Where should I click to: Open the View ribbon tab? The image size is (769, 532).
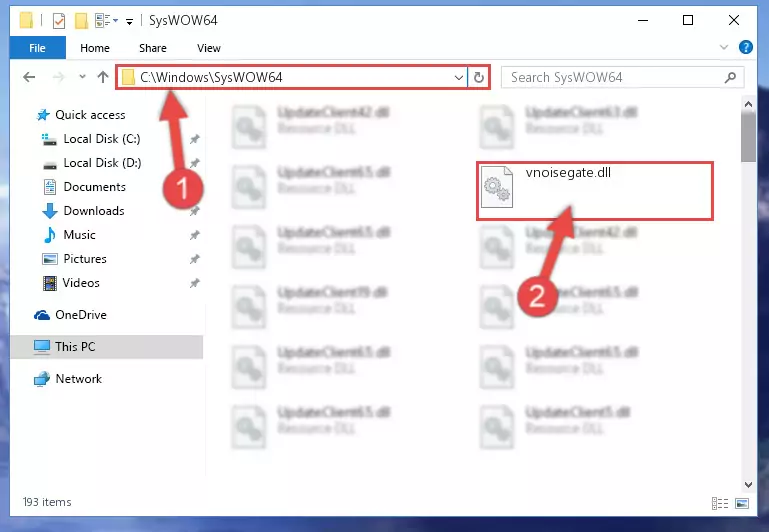(x=208, y=48)
